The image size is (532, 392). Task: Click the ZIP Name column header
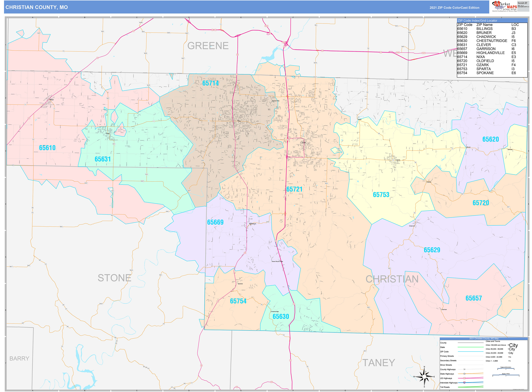pyautogui.click(x=484, y=25)
